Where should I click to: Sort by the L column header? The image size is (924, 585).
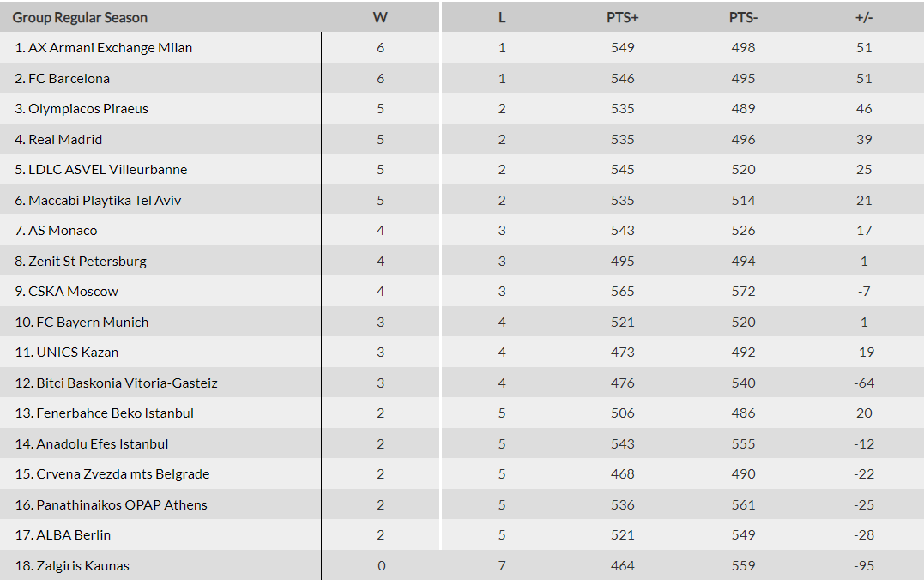point(502,17)
